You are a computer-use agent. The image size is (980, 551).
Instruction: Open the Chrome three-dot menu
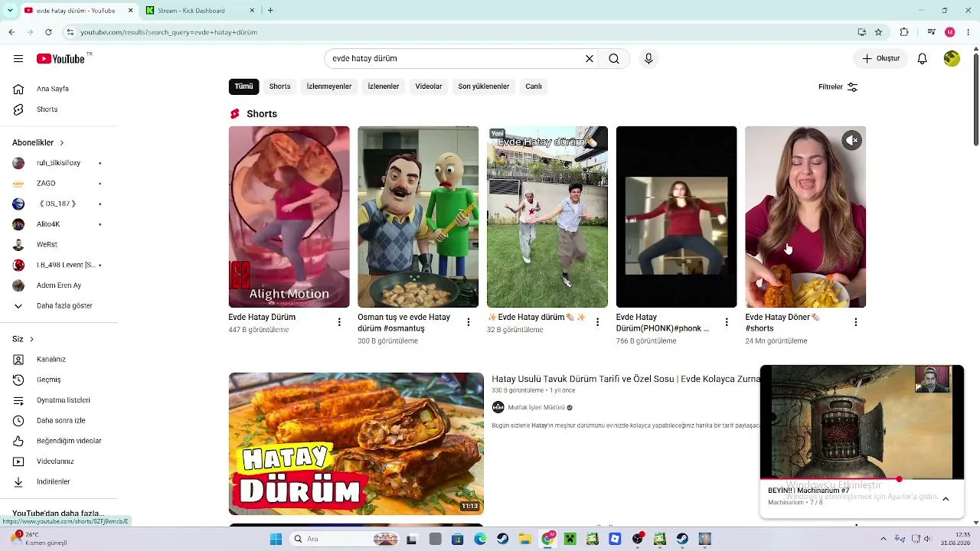[969, 32]
